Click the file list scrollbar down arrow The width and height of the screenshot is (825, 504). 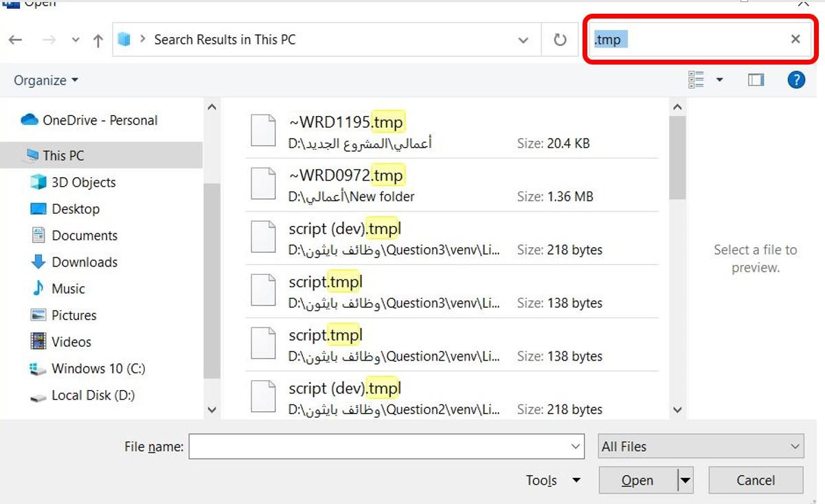(677, 410)
